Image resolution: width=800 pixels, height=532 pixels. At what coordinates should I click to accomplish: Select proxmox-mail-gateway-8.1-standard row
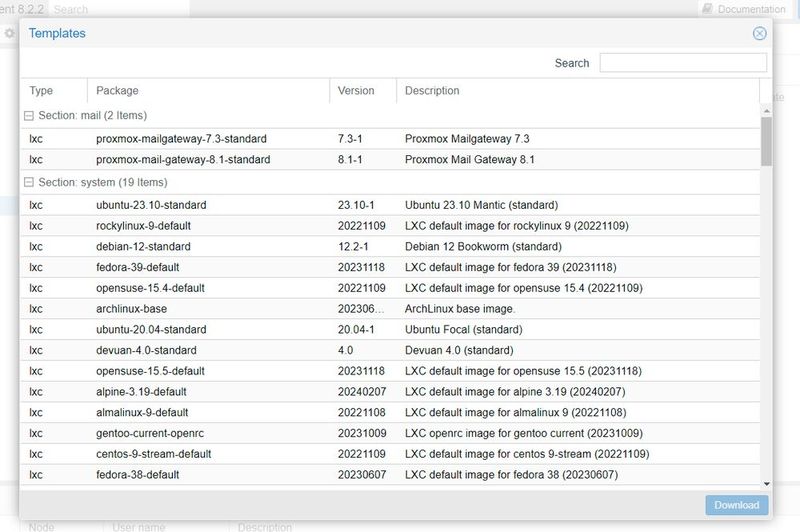390,160
